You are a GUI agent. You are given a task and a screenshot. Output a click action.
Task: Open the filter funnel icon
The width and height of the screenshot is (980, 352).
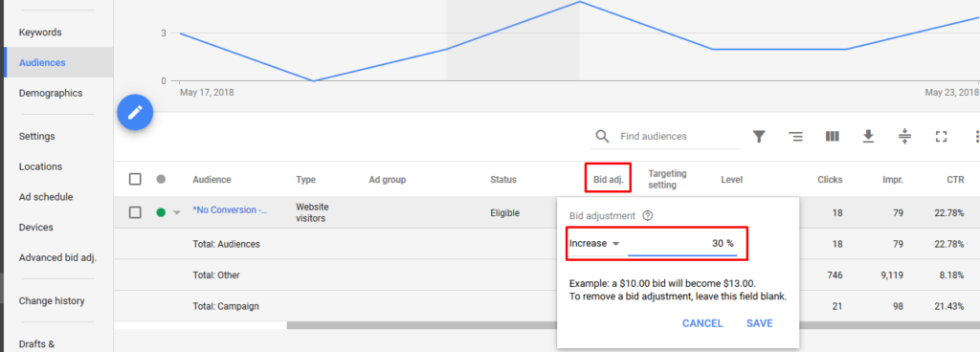point(759,137)
